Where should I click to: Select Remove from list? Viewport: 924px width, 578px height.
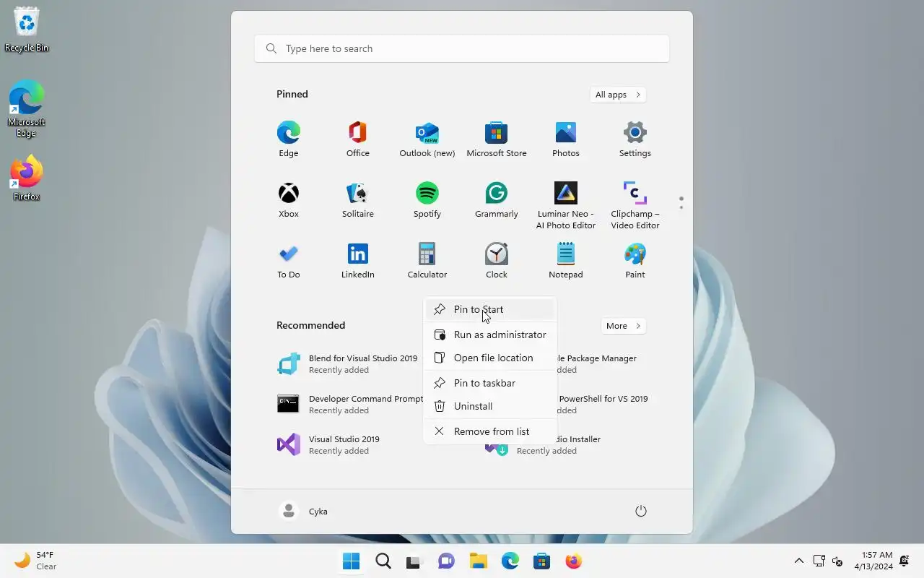pyautogui.click(x=490, y=431)
